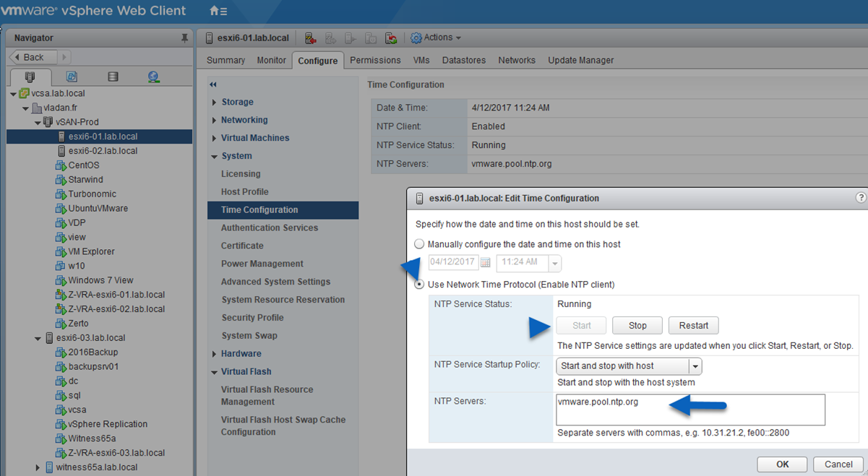Confirm time configuration with OK

pos(783,464)
